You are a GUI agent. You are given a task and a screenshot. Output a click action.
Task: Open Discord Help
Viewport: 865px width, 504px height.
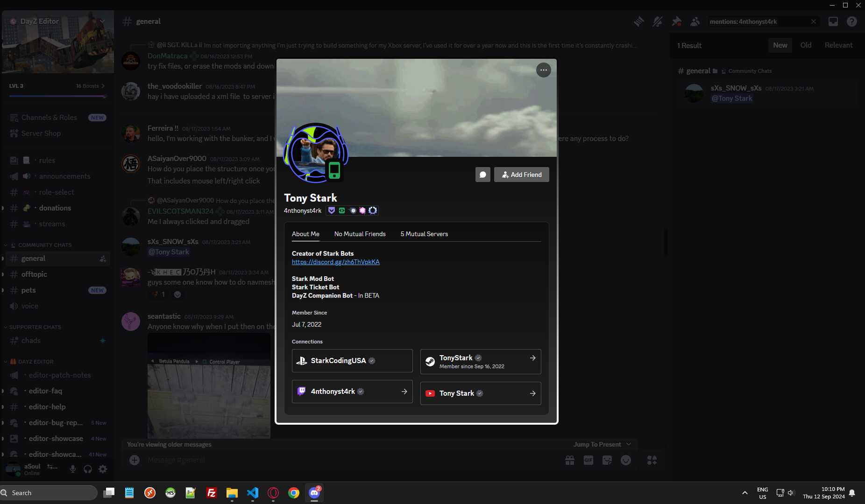coord(852,21)
